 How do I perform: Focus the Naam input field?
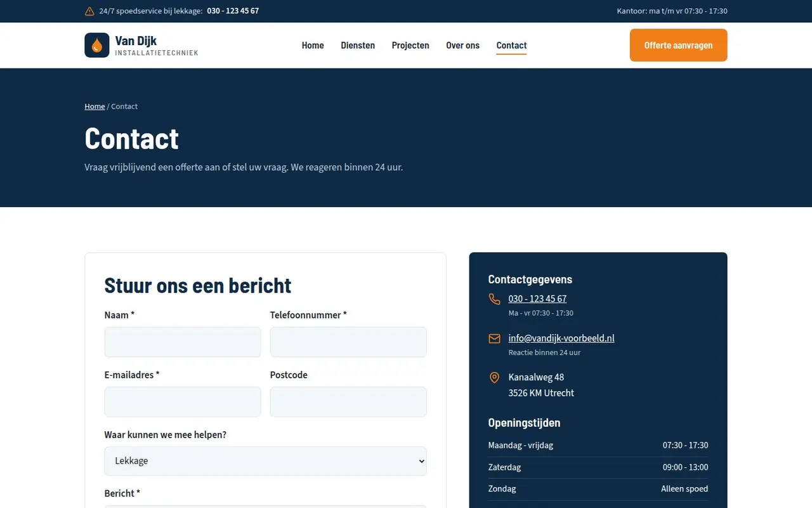183,342
